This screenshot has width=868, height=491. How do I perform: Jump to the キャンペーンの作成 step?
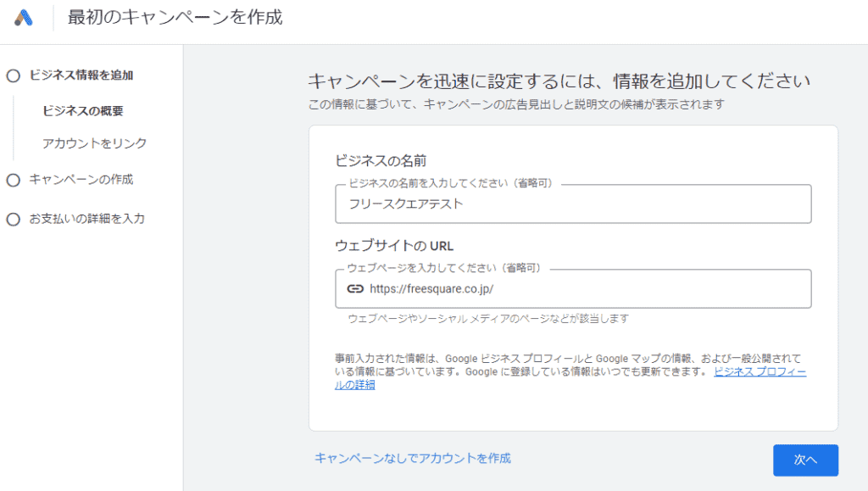pos(81,180)
